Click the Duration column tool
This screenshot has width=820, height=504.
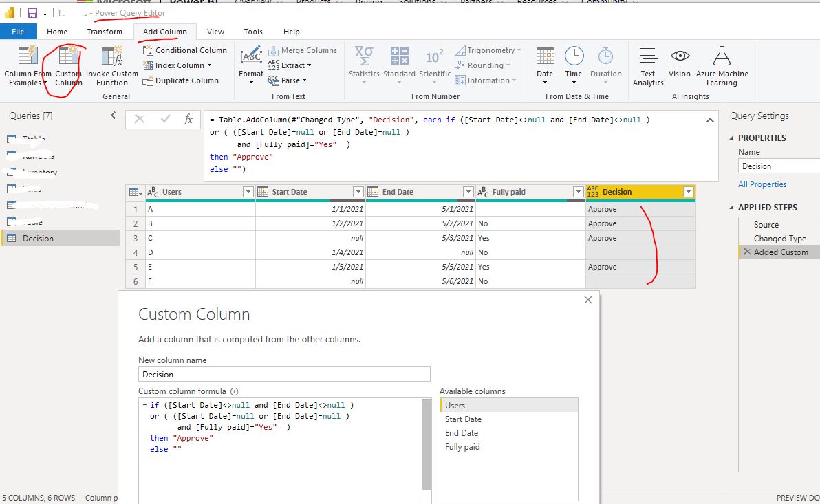[x=605, y=65]
